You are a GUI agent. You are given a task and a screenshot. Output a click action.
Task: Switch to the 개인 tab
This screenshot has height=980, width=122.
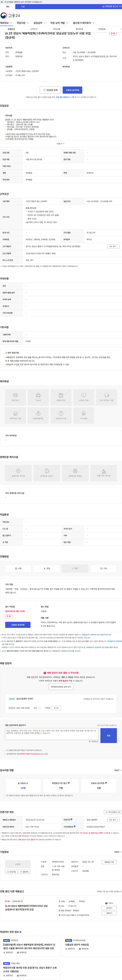coord(8,6)
